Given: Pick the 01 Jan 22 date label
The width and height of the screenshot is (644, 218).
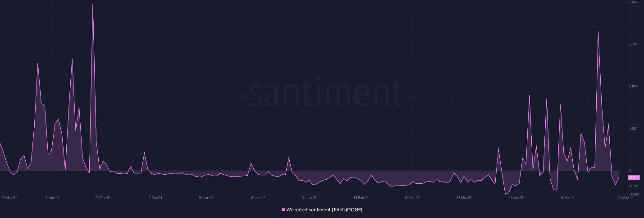Looking at the screenshot, I should coord(206,197).
